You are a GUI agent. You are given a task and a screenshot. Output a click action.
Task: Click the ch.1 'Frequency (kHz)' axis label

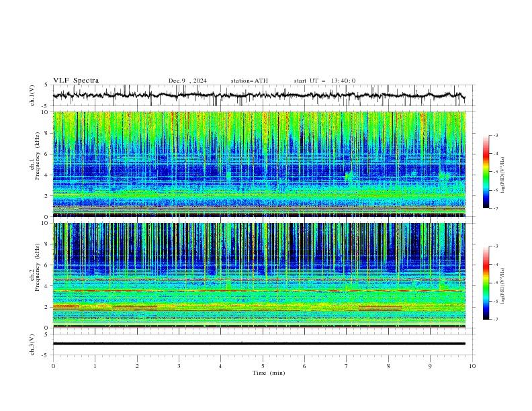tap(38, 154)
